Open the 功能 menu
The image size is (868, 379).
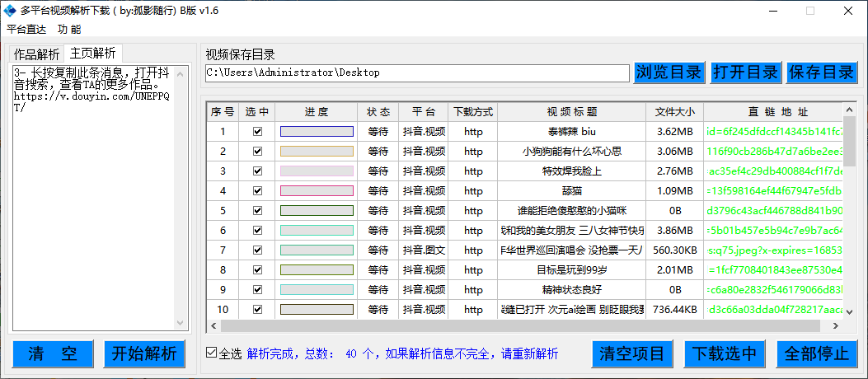69,30
